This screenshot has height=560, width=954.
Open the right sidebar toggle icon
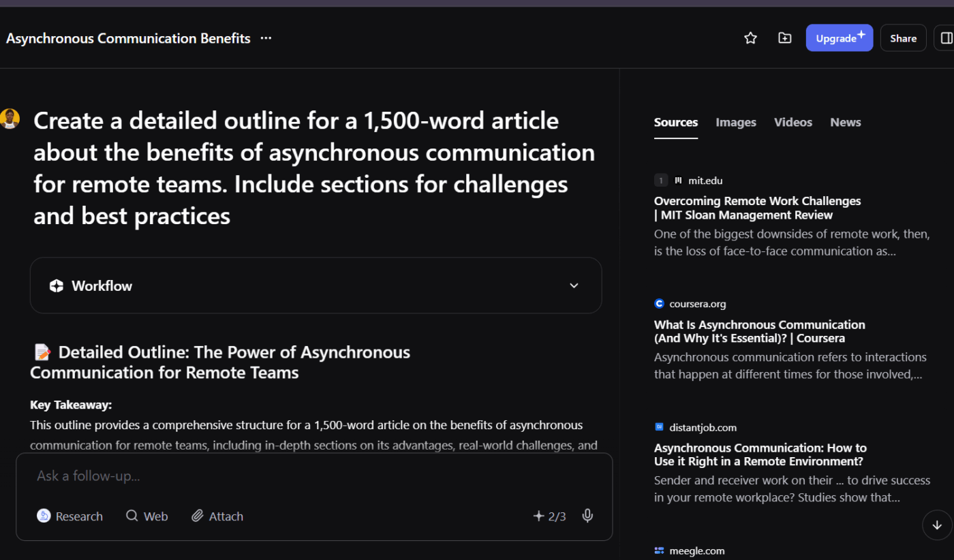pos(947,38)
